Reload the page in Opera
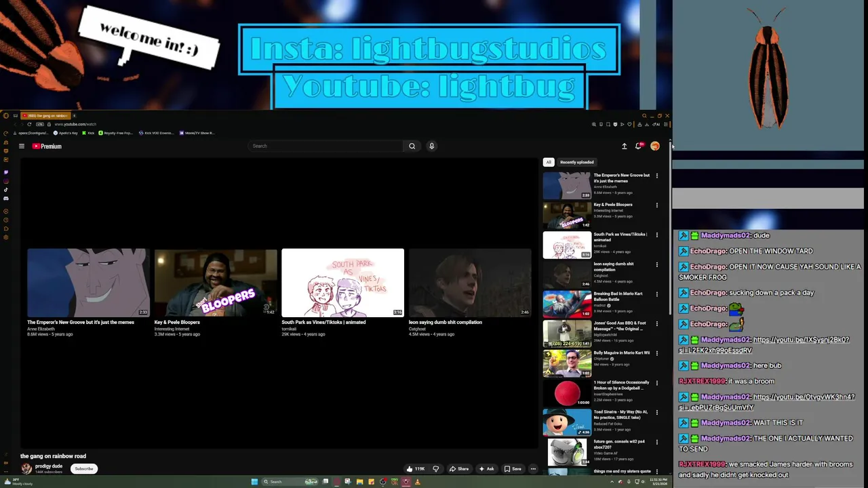This screenshot has width=868, height=488. tap(29, 124)
